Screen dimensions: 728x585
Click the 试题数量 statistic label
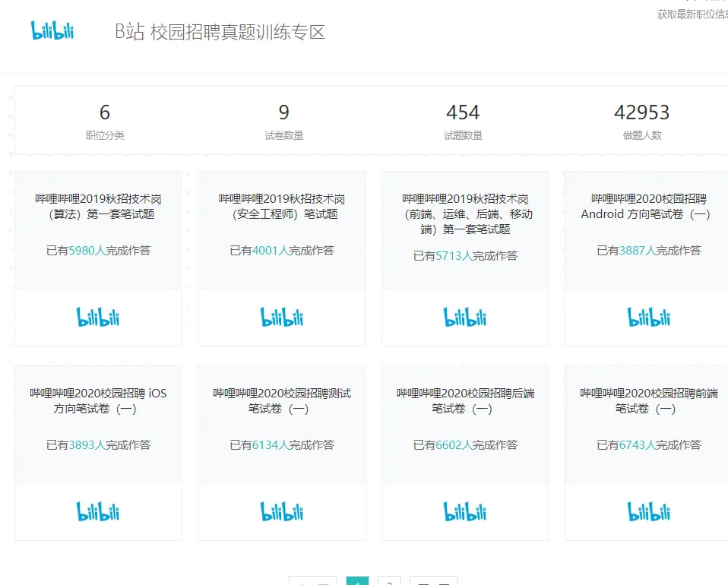pos(463,135)
